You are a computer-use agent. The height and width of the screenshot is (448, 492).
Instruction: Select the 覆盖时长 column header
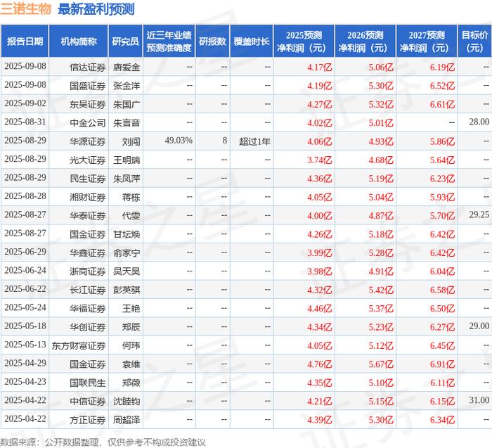pyautogui.click(x=252, y=41)
